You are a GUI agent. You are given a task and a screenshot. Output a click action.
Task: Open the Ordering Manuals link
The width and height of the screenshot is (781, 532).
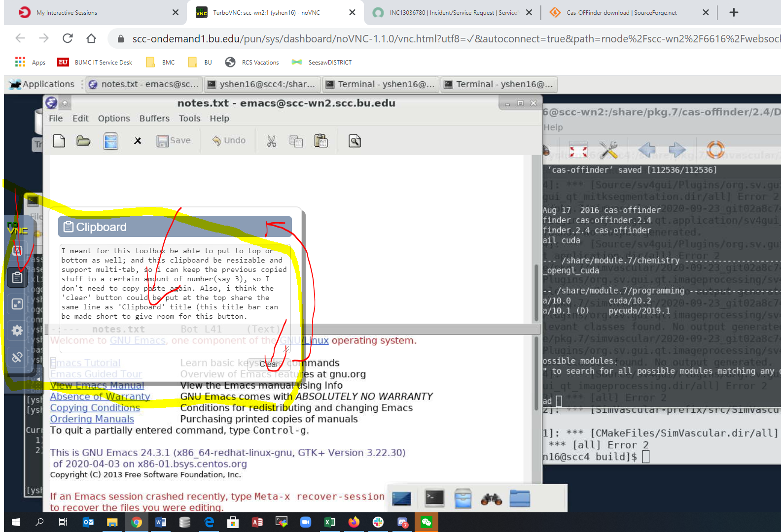(x=92, y=419)
